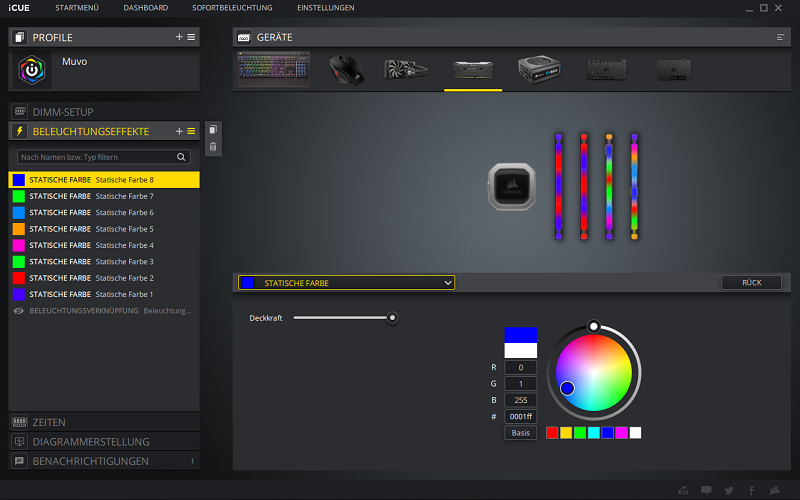800x500 pixels.
Task: Add a new Beleuchtungseffekte lighting effect
Action: click(x=179, y=131)
